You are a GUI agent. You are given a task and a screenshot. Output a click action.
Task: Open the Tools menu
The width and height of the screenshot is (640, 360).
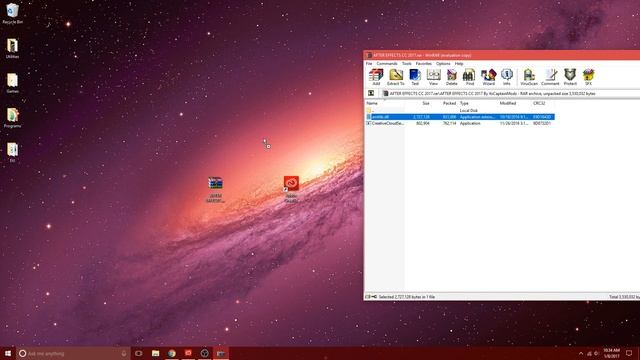tap(407, 64)
